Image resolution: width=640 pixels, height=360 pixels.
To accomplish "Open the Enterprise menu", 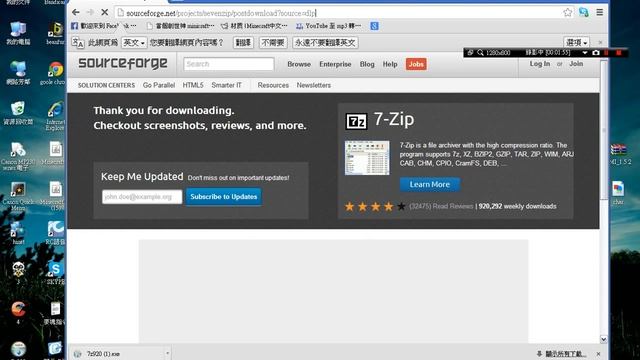I will (335, 64).
